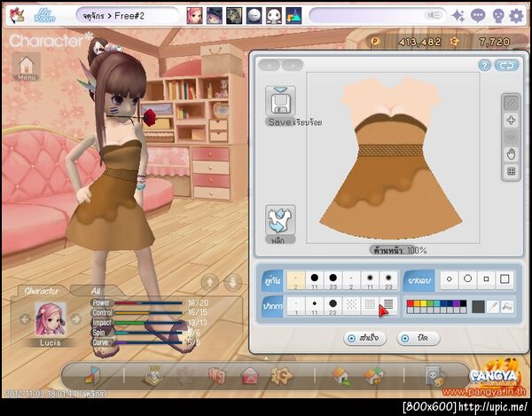Viewport: 532px width, 416px height.
Task: Select the small circle eraser
Action: (450, 279)
